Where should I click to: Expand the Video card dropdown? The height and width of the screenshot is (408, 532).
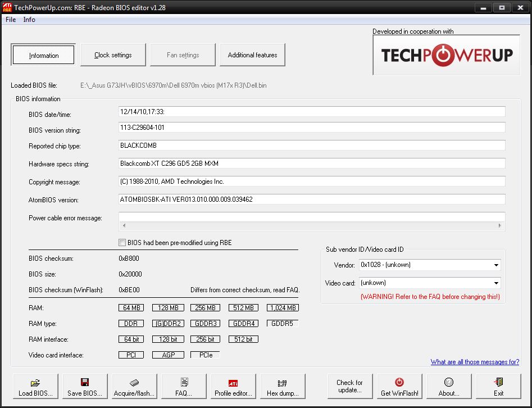(496, 283)
